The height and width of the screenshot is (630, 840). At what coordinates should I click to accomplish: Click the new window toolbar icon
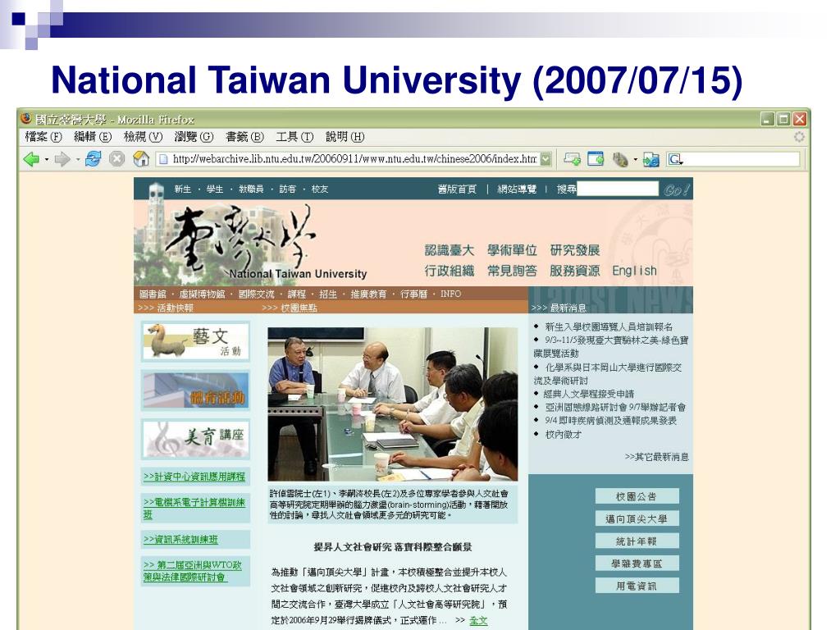tap(596, 159)
